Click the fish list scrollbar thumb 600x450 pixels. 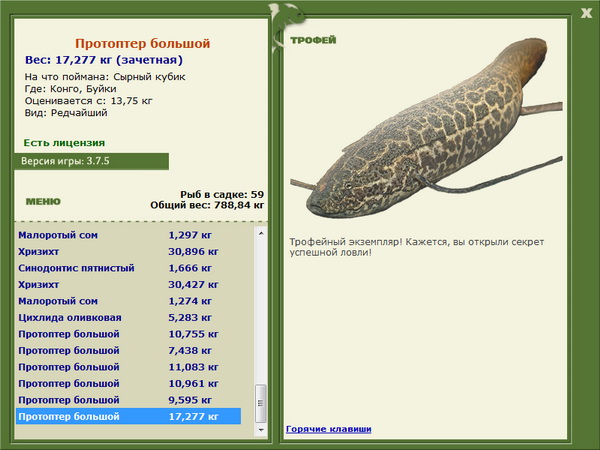pyautogui.click(x=261, y=403)
